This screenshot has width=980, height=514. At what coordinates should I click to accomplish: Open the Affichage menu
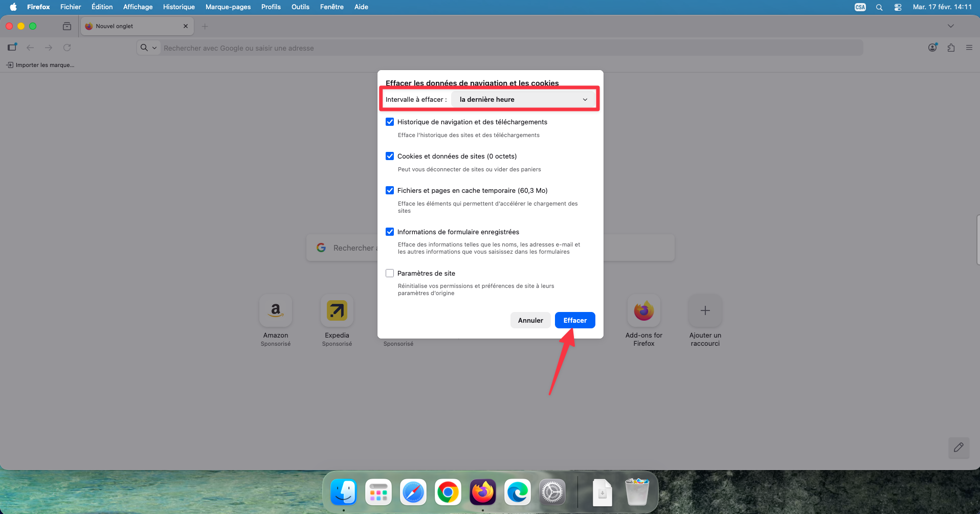138,7
